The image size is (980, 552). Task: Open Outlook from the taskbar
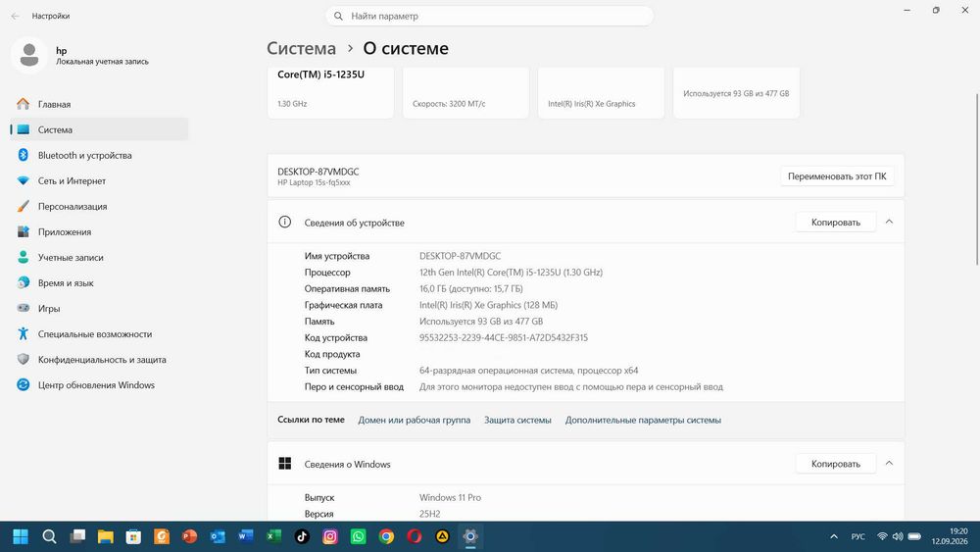(218, 536)
